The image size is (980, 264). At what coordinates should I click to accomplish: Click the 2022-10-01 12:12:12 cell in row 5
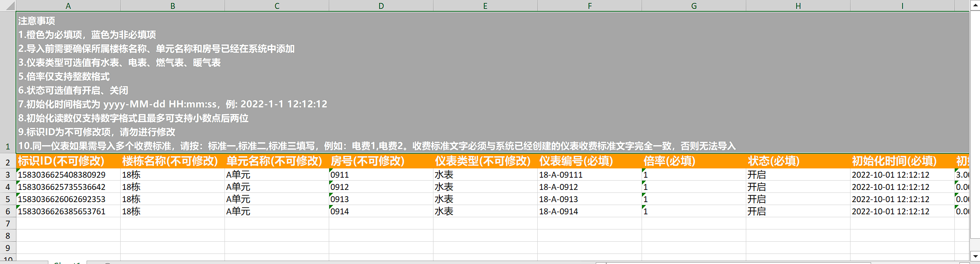902,199
